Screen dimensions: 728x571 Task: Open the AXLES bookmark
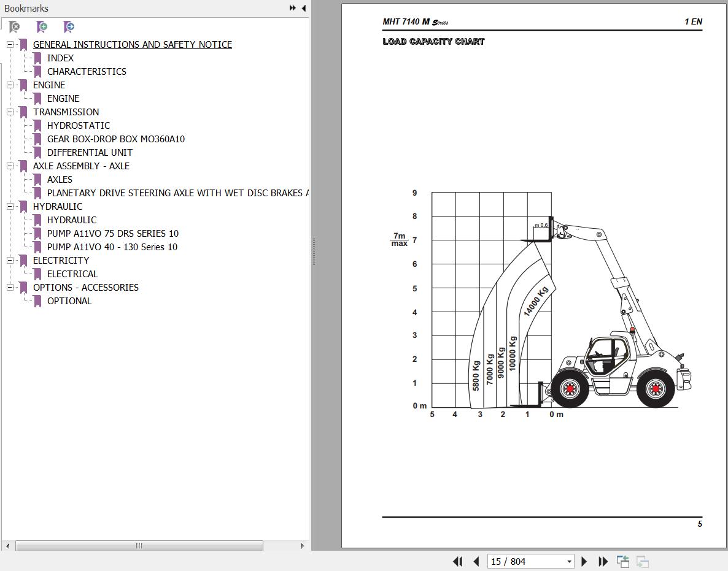click(60, 179)
